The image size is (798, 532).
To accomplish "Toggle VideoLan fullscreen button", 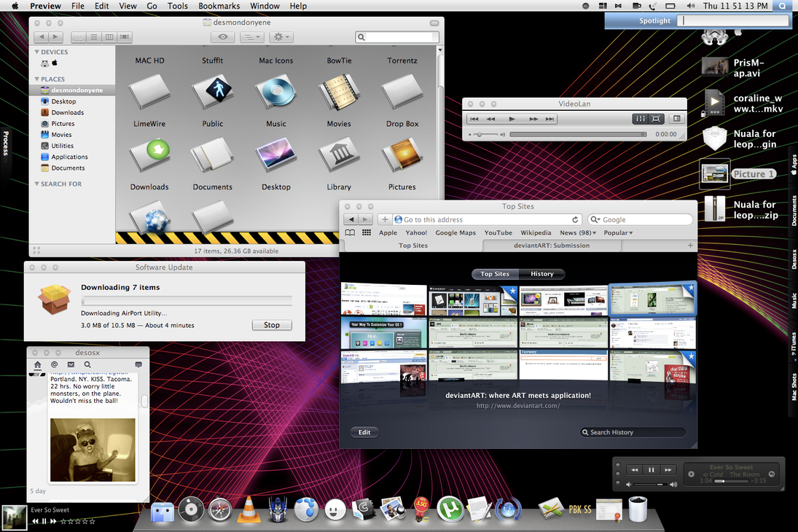I will 657,119.
